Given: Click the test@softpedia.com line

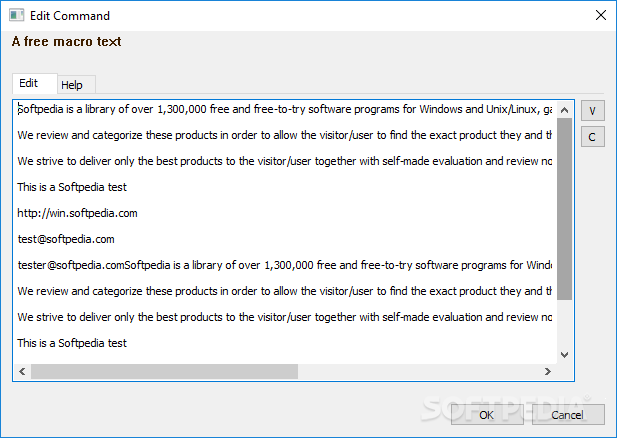Looking at the screenshot, I should (66, 239).
